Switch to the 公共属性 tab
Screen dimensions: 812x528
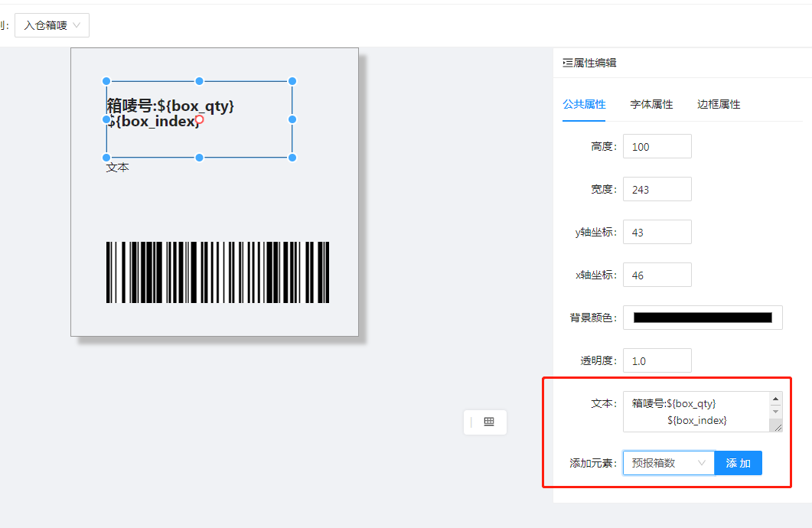click(584, 104)
